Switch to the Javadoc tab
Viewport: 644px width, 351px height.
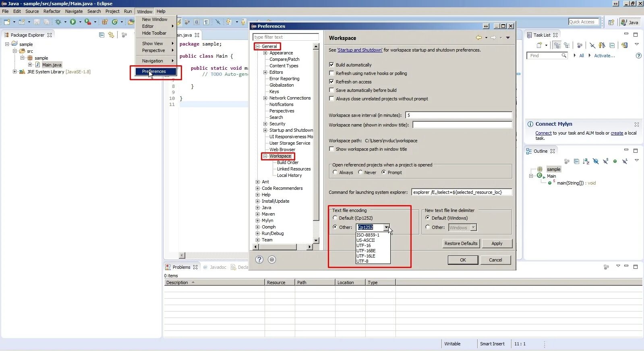tap(215, 267)
